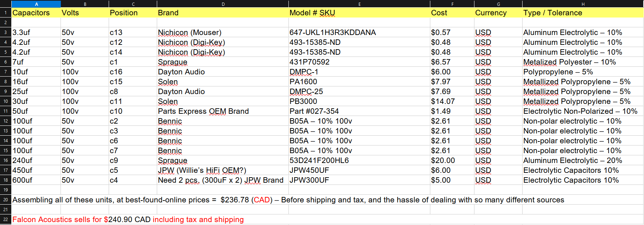Click the DMPC-1 model cell

[x=359, y=72]
